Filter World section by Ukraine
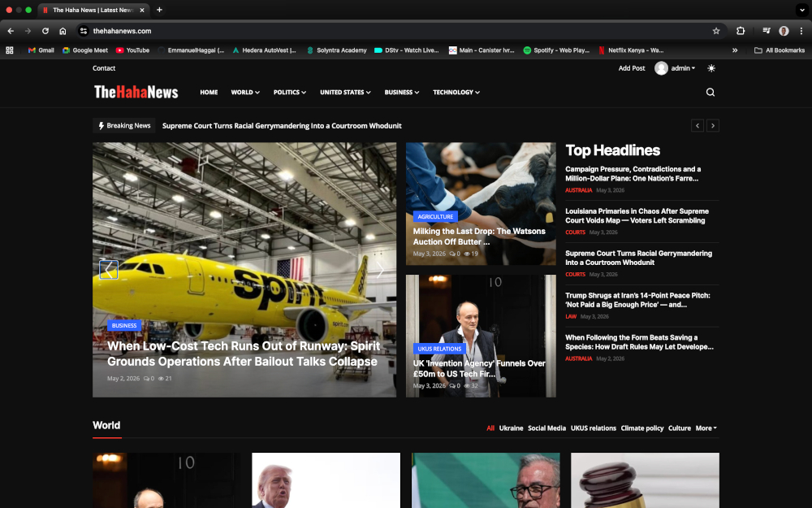Screen dimensions: 812x508 511,428
